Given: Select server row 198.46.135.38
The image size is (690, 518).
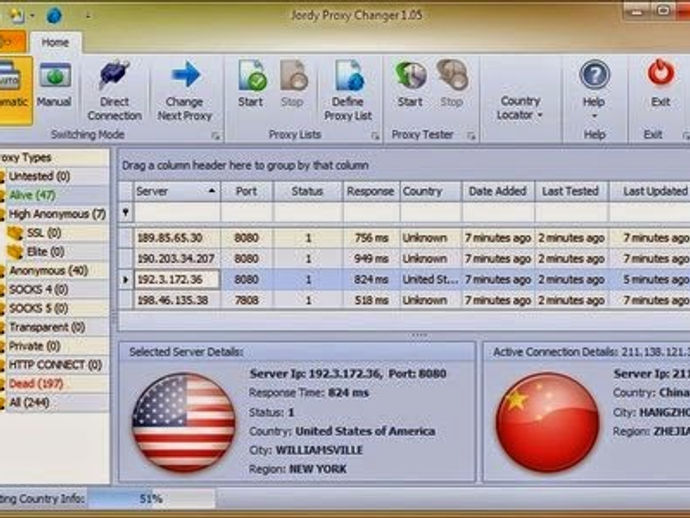Looking at the screenshot, I should (x=404, y=301).
